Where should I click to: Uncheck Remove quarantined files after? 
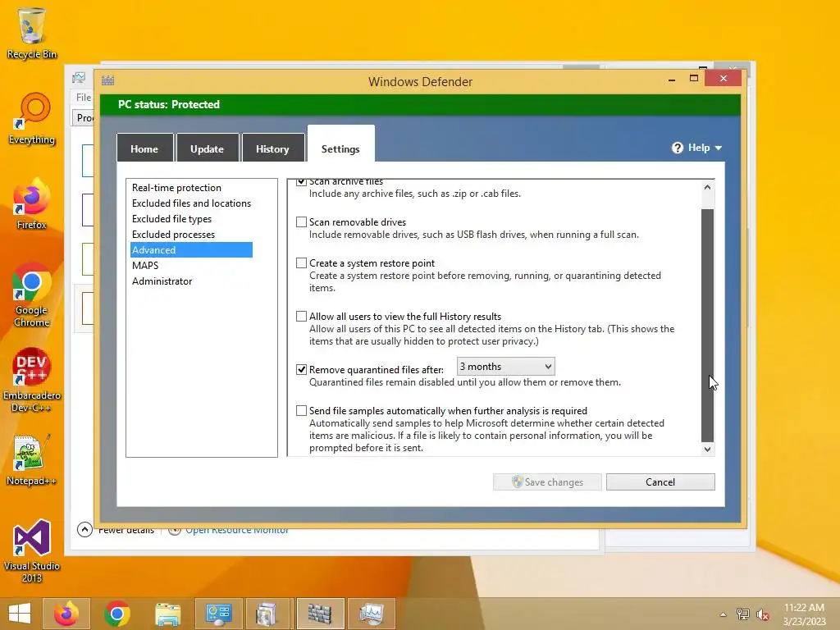[302, 370]
